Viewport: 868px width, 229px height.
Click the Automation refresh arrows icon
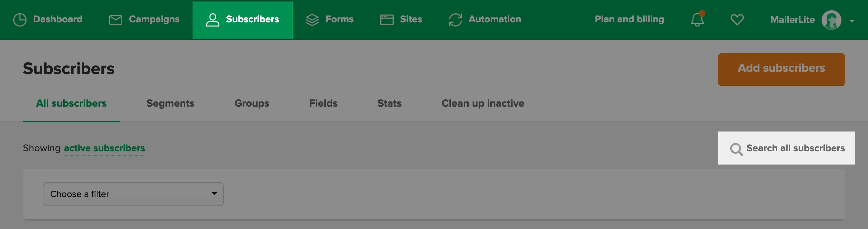point(455,20)
